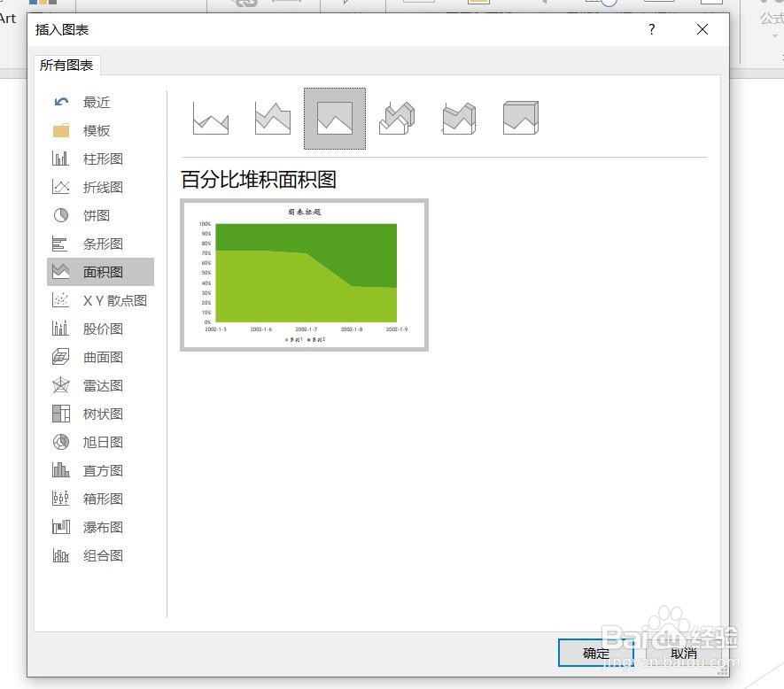Click the 柱形图 column chart icon
784x689 pixels.
(x=97, y=159)
